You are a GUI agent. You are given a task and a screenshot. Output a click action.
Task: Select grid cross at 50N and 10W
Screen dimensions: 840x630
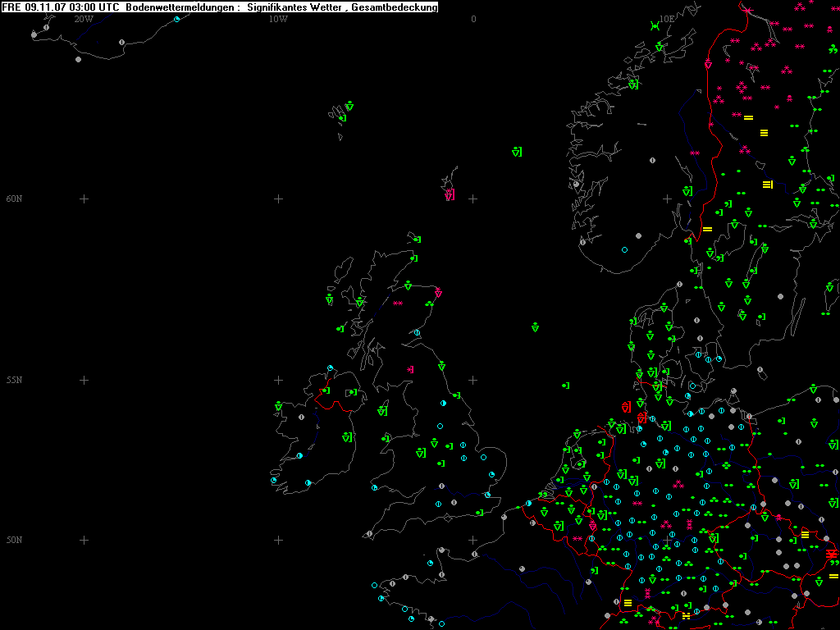(279, 540)
